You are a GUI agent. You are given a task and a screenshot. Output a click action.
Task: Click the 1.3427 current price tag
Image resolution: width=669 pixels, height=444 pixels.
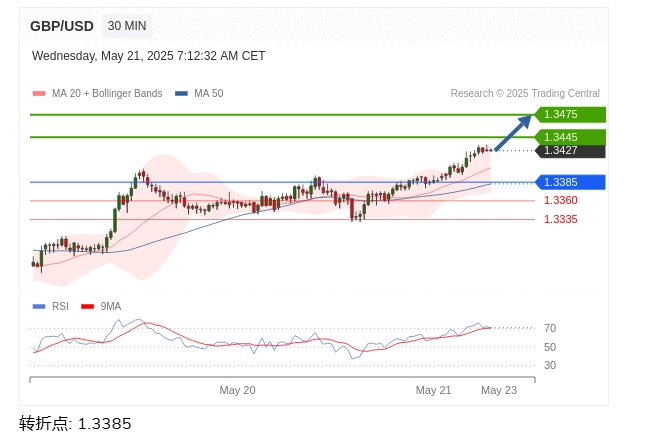pyautogui.click(x=570, y=151)
